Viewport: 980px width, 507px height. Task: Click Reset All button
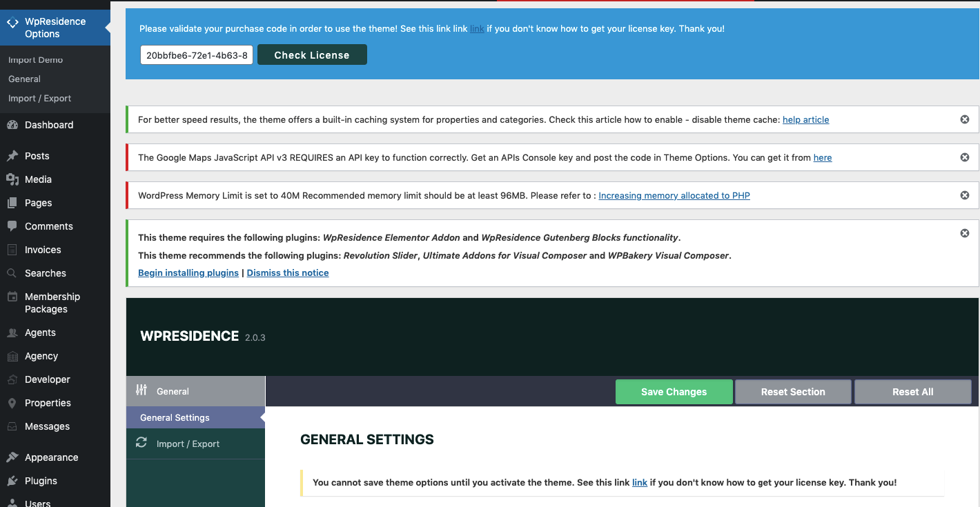(912, 392)
